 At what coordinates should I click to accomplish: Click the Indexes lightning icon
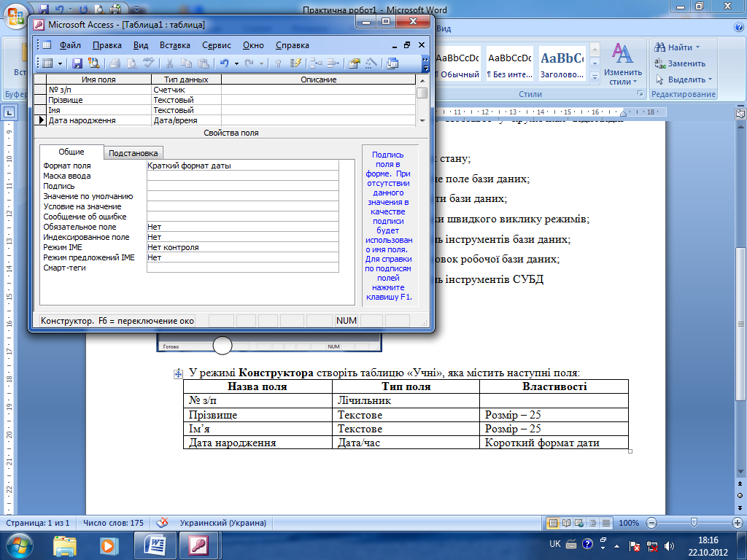[x=295, y=63]
